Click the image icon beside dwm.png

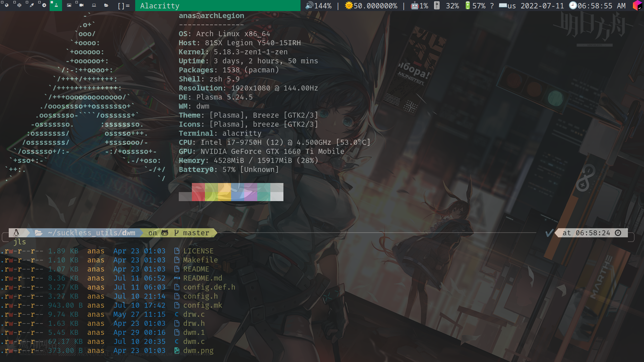click(177, 350)
